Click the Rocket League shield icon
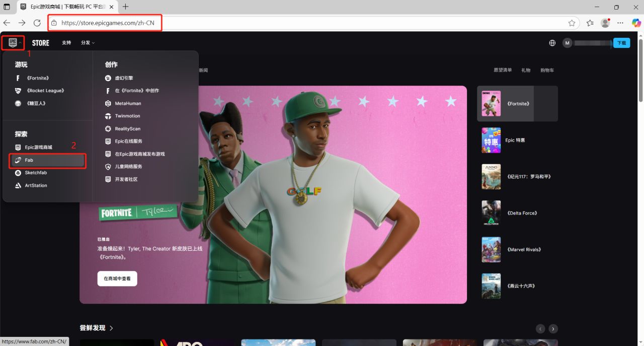Viewport: 644px width, 346px height. [18, 91]
